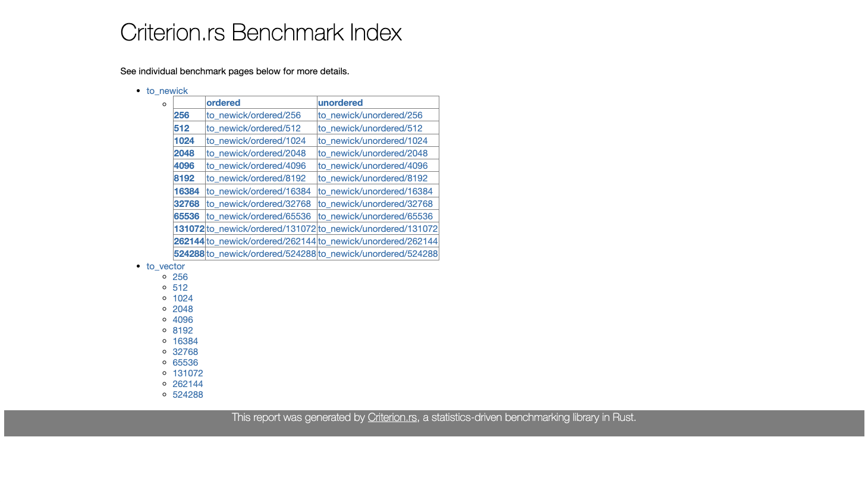Click the 16384 row header in table
The height and width of the screenshot is (503, 868).
click(x=187, y=191)
